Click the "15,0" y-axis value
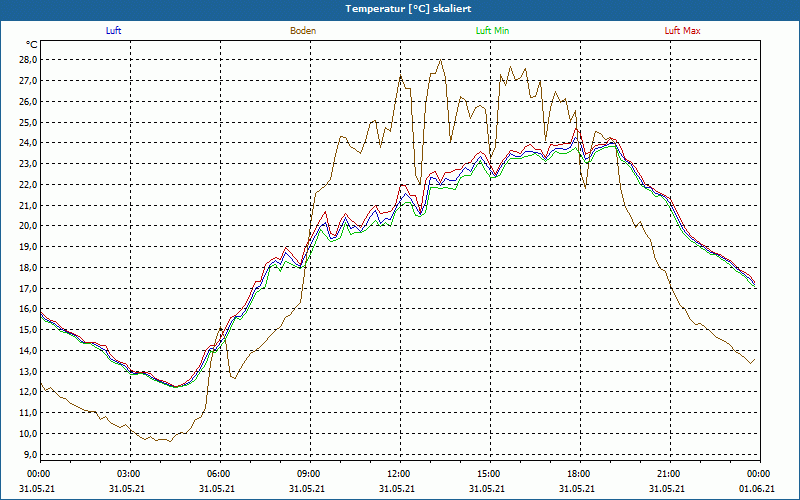Screen dimensions: 800x500 (29, 330)
